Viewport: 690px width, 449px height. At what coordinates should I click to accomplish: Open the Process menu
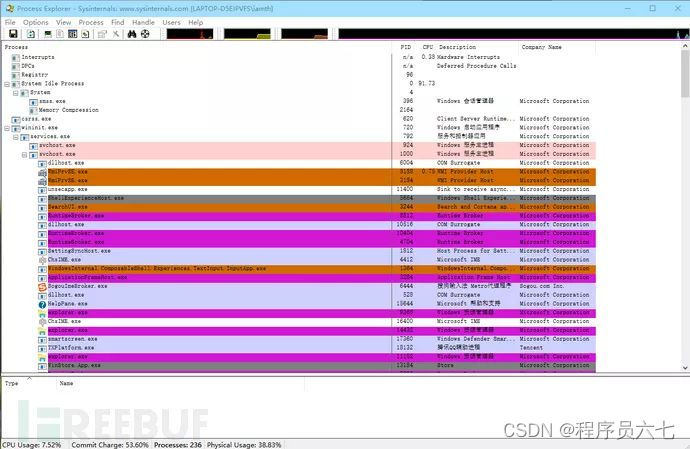click(91, 22)
